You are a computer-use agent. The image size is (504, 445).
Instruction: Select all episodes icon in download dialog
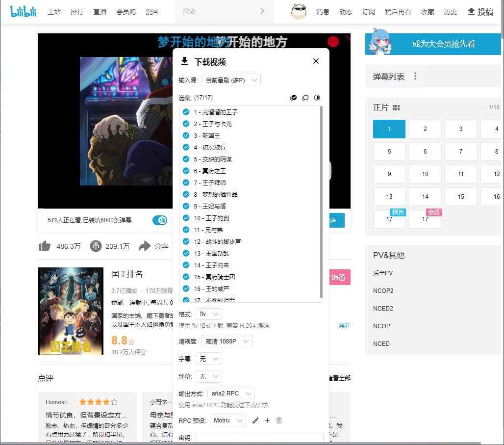[x=294, y=98]
